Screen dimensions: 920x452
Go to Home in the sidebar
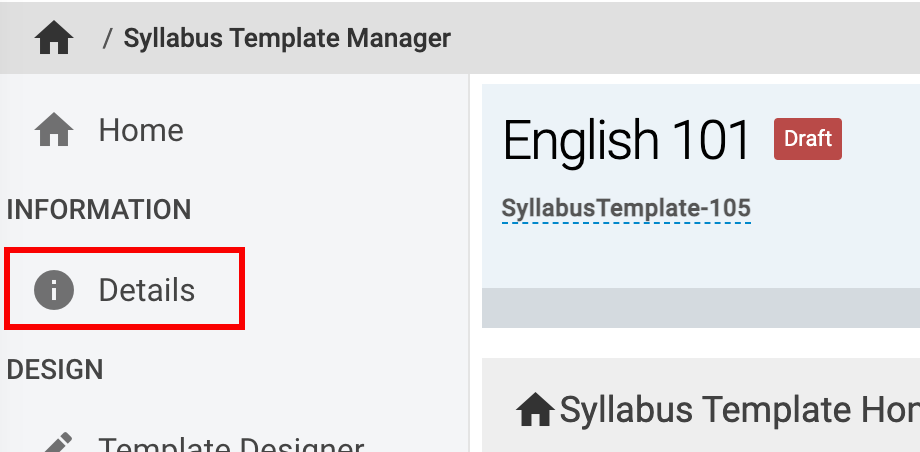click(x=141, y=130)
